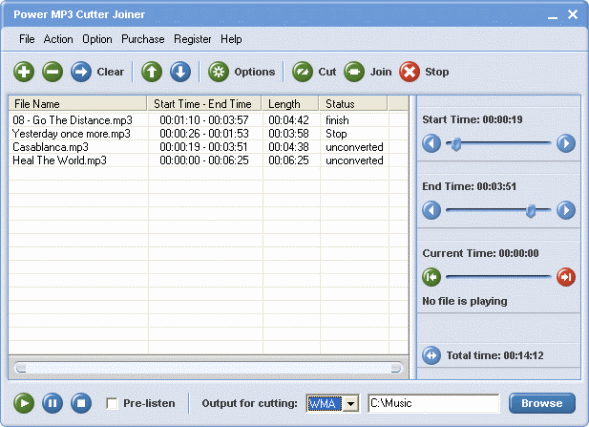Expand the WMA output format dropdown
589x427 pixels.
[x=351, y=404]
